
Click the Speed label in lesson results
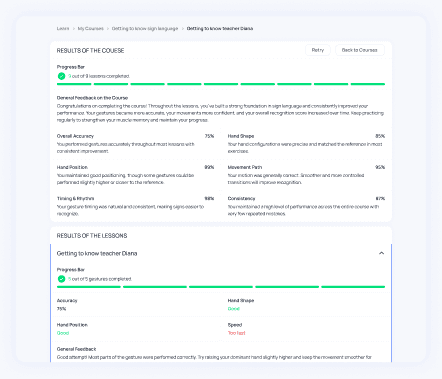click(235, 325)
